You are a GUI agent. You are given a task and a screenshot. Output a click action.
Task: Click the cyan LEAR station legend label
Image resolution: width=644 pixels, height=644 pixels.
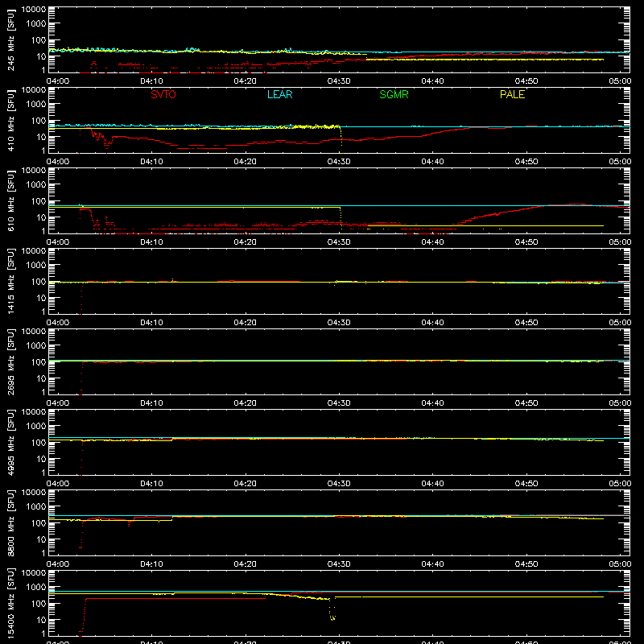(x=279, y=94)
